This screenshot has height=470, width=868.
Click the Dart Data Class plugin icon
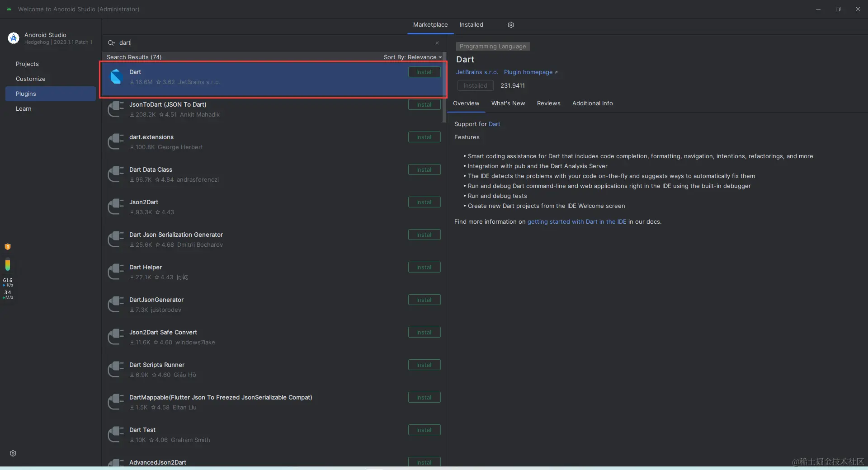click(116, 174)
